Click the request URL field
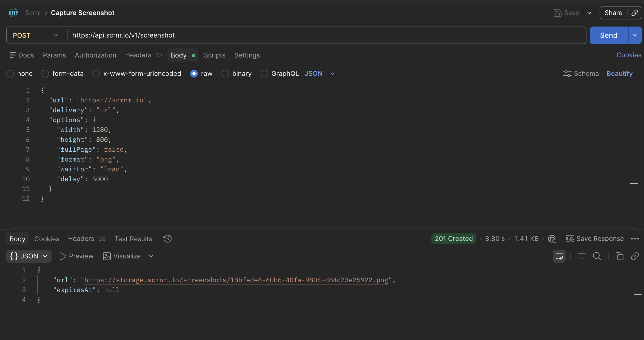The height and width of the screenshot is (340, 644). (x=326, y=35)
